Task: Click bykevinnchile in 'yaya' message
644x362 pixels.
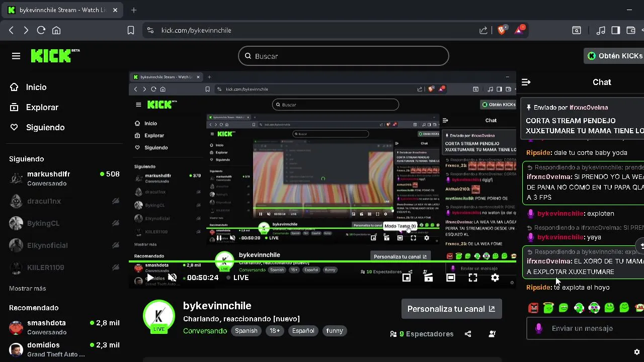Action: [x=560, y=237]
